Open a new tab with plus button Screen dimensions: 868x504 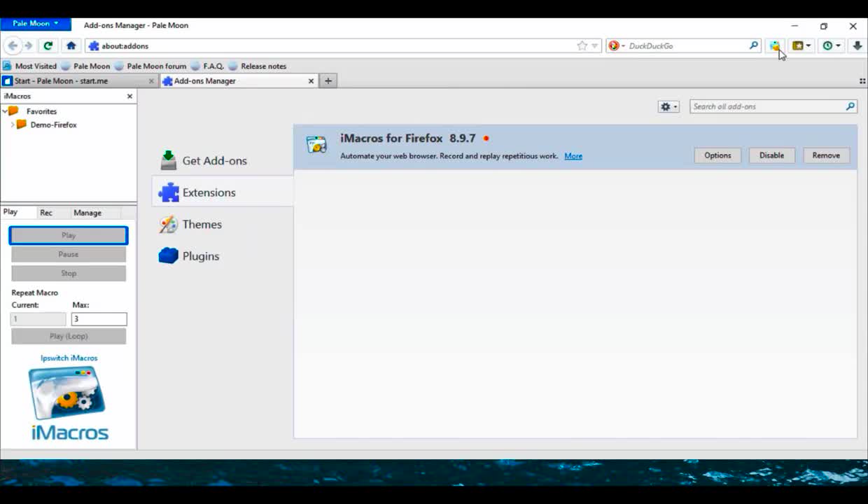[x=328, y=81]
